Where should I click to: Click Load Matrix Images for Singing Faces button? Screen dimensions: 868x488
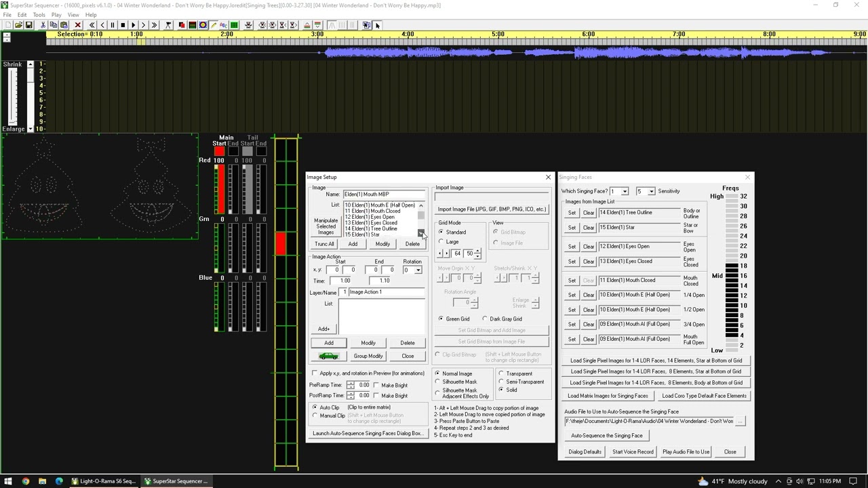click(x=608, y=396)
